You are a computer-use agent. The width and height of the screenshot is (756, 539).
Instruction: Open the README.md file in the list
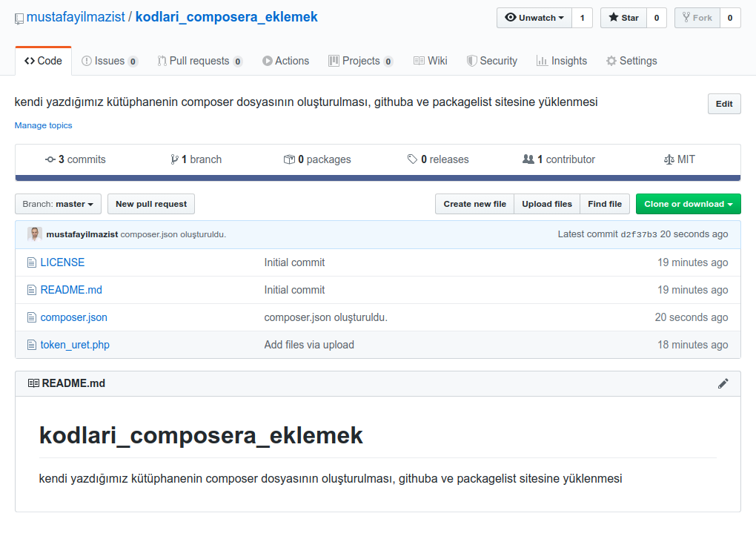tap(71, 290)
